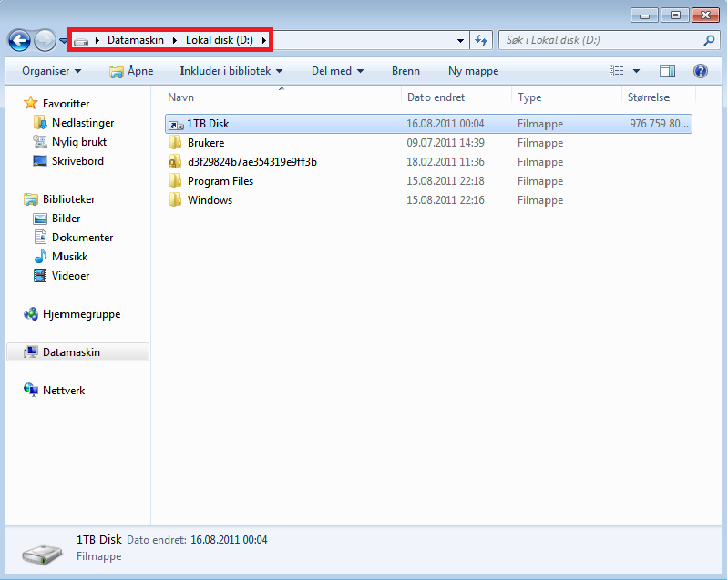Click date 18.02.2011 11:36 in the list
Image resolution: width=728 pixels, height=580 pixels.
[x=446, y=162]
